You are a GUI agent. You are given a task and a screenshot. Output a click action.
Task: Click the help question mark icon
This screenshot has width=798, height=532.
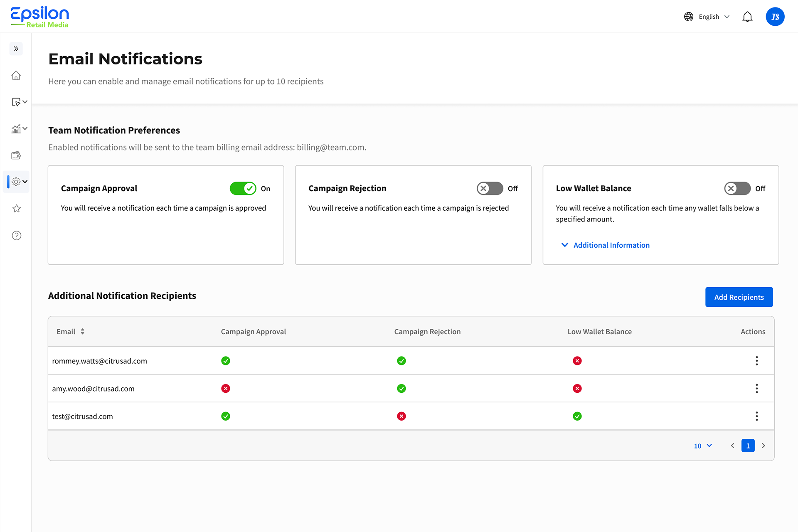(16, 236)
